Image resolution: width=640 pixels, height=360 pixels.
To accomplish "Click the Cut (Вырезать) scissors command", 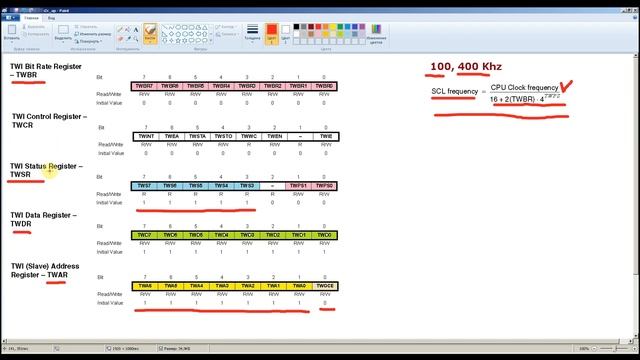I will [33, 27].
